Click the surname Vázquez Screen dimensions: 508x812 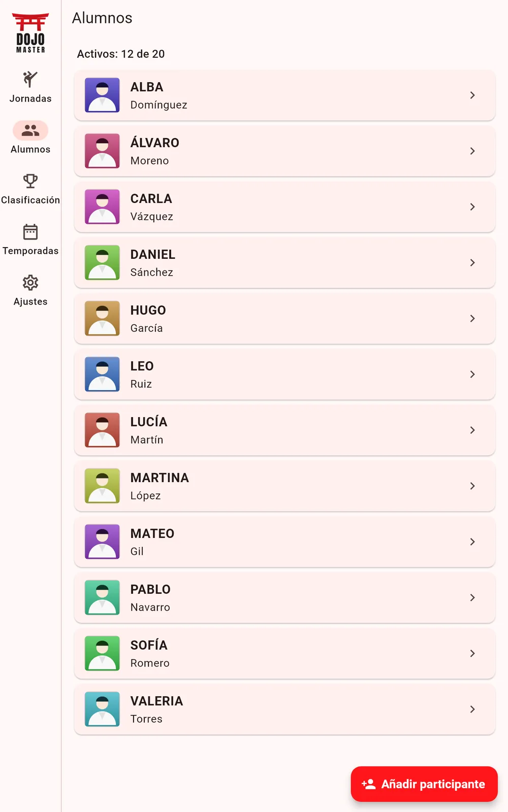pyautogui.click(x=152, y=216)
